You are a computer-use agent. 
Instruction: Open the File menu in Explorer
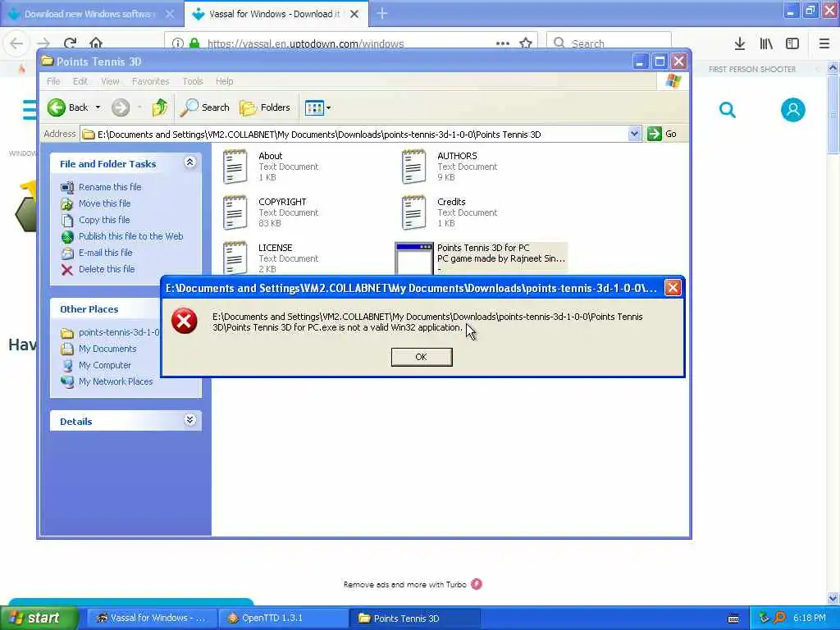[x=53, y=81]
